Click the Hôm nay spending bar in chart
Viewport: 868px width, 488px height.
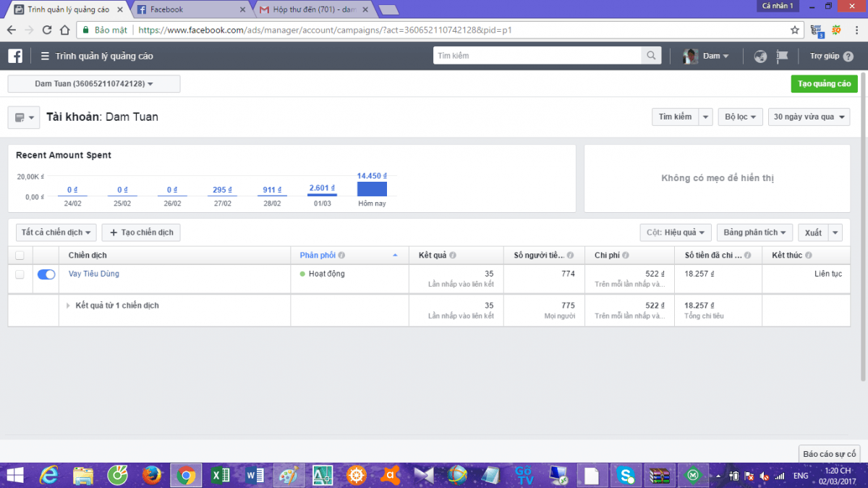[372, 188]
